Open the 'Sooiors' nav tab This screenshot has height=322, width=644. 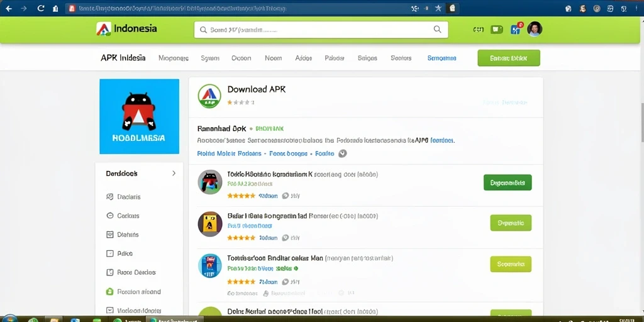click(401, 58)
